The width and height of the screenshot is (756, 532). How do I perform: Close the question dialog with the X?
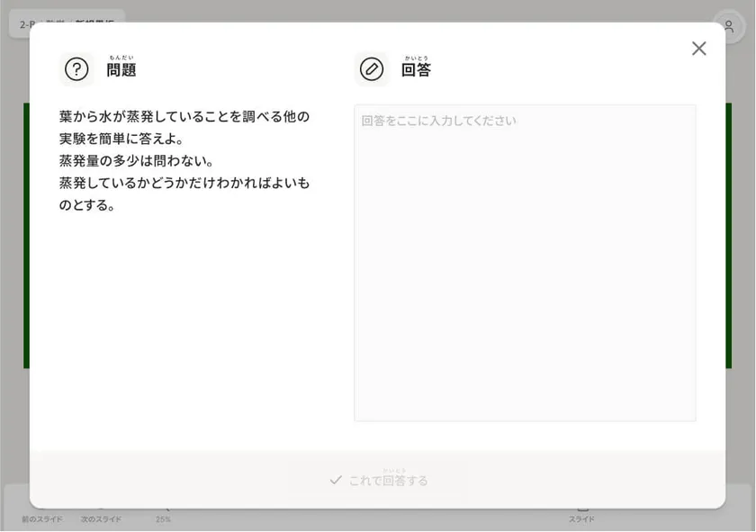(698, 49)
